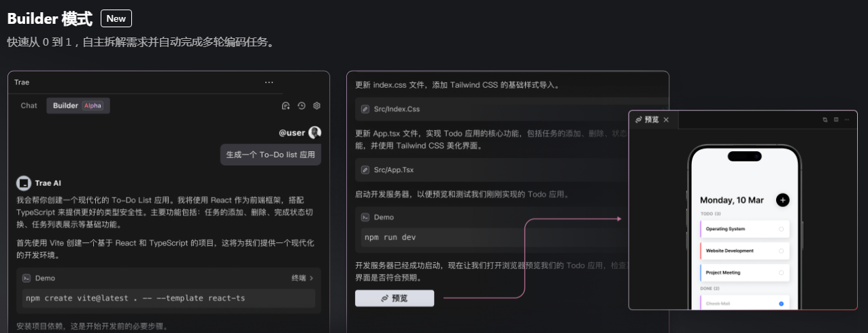Open the new chat icon in Trae panel
This screenshot has height=333, width=868.
[286, 106]
